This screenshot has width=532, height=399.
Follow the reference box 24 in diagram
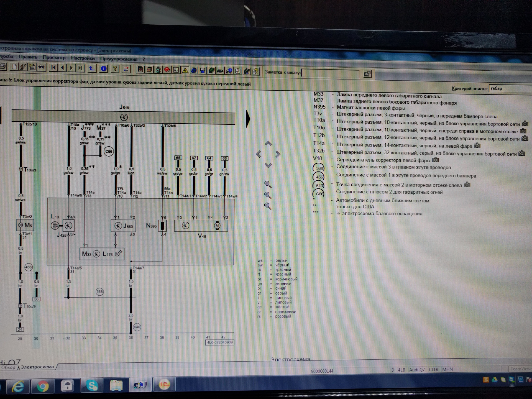(20, 329)
